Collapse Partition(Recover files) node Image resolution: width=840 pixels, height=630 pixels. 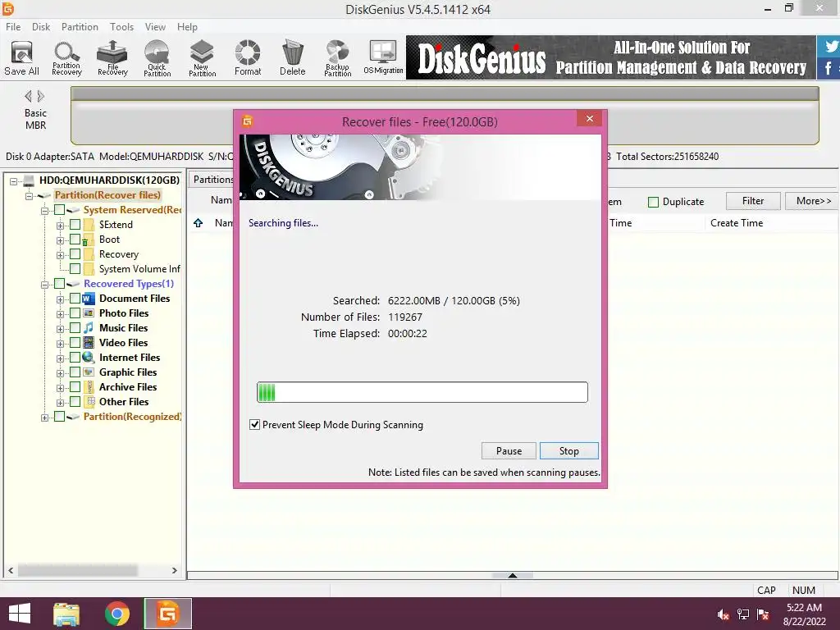[29, 195]
